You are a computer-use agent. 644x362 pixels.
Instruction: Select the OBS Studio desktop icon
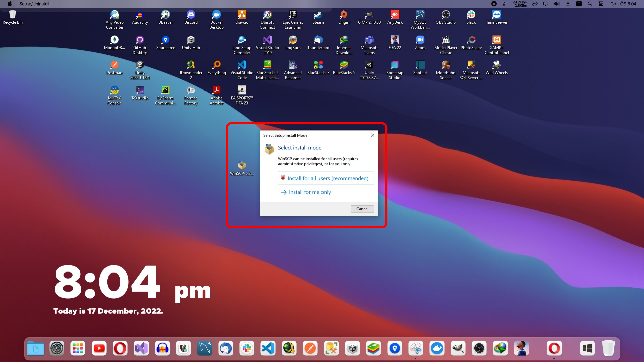point(446,17)
